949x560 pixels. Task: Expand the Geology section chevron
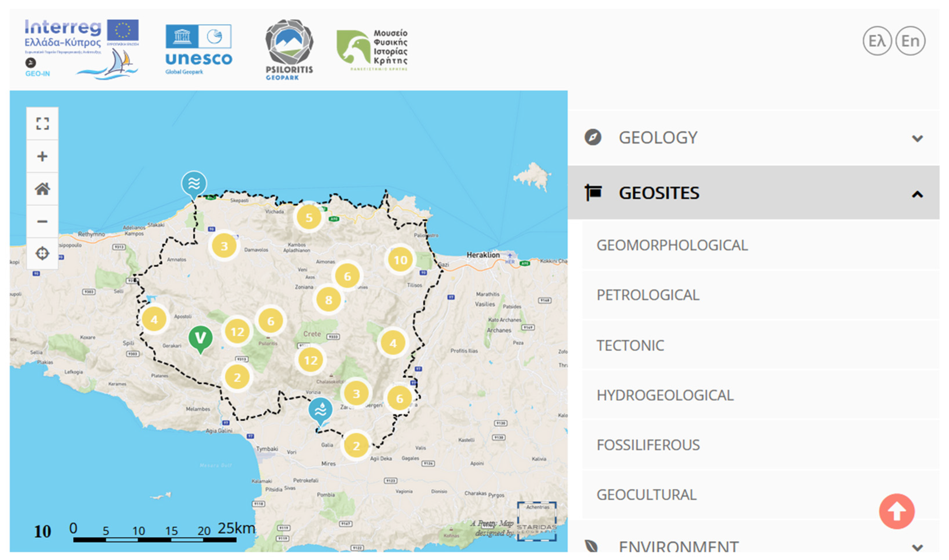[917, 138]
